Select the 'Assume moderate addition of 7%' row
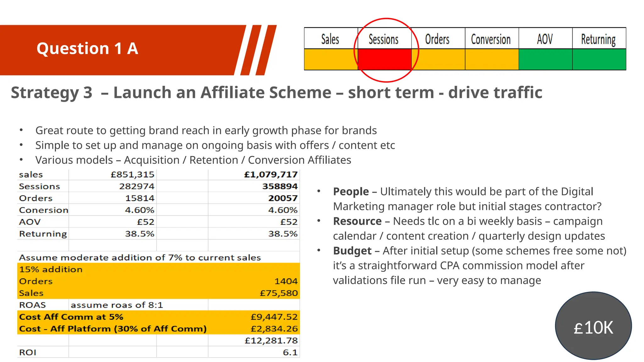 click(x=158, y=257)
